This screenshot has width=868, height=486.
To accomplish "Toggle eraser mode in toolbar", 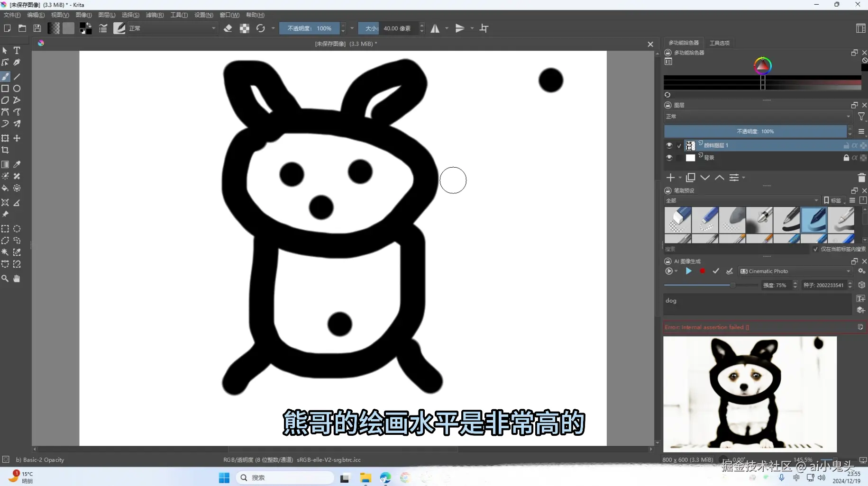I will 228,28.
